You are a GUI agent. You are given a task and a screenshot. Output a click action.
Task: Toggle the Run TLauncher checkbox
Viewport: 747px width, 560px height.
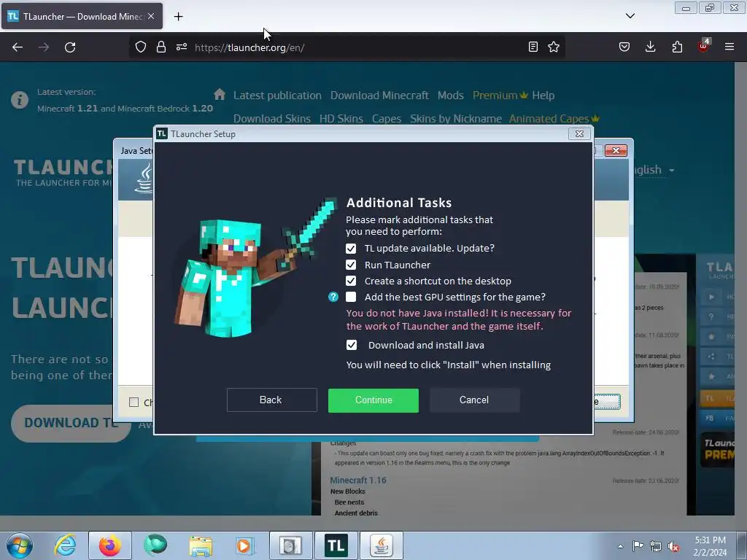(351, 265)
